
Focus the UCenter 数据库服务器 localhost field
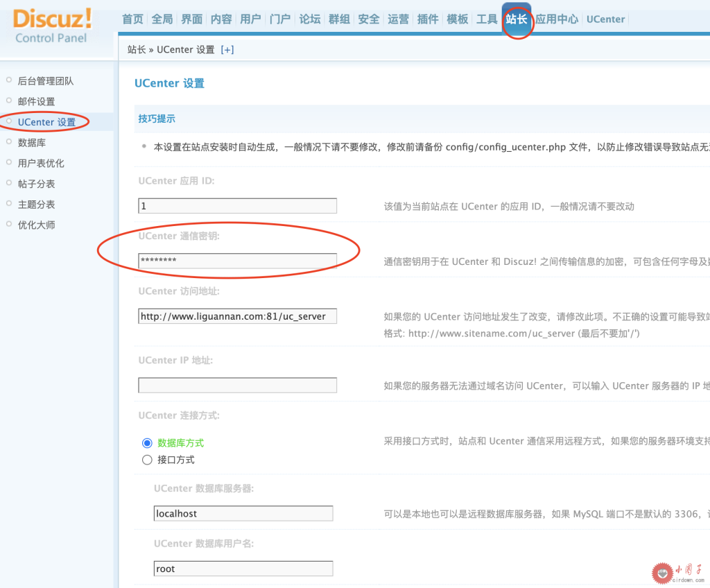(x=243, y=513)
